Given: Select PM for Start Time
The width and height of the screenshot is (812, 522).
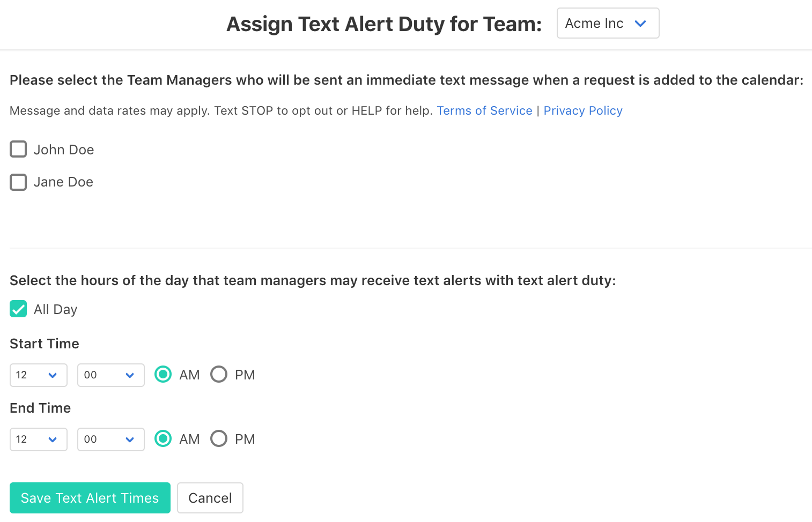Looking at the screenshot, I should click(x=219, y=374).
